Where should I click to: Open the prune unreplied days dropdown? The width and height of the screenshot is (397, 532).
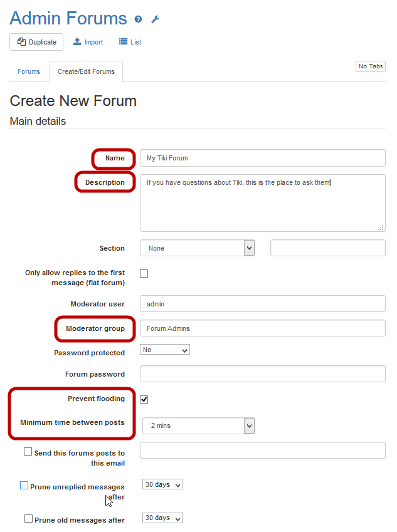[162, 484]
